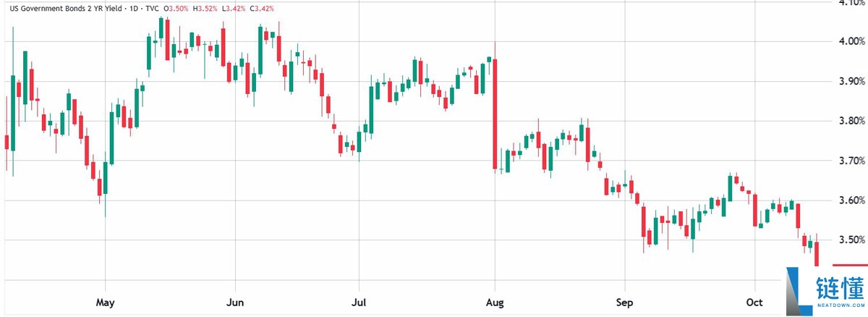Click the red current-price marker line

pos(850,266)
